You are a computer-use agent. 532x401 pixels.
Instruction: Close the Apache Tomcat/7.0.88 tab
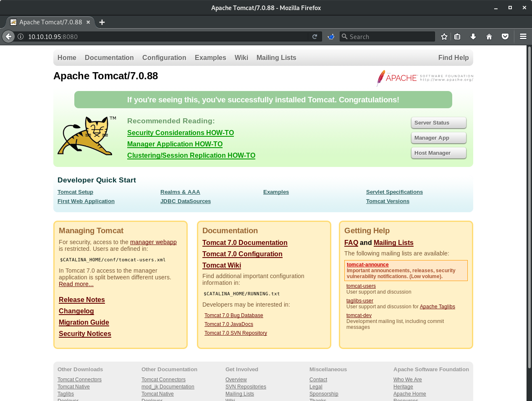[88, 22]
